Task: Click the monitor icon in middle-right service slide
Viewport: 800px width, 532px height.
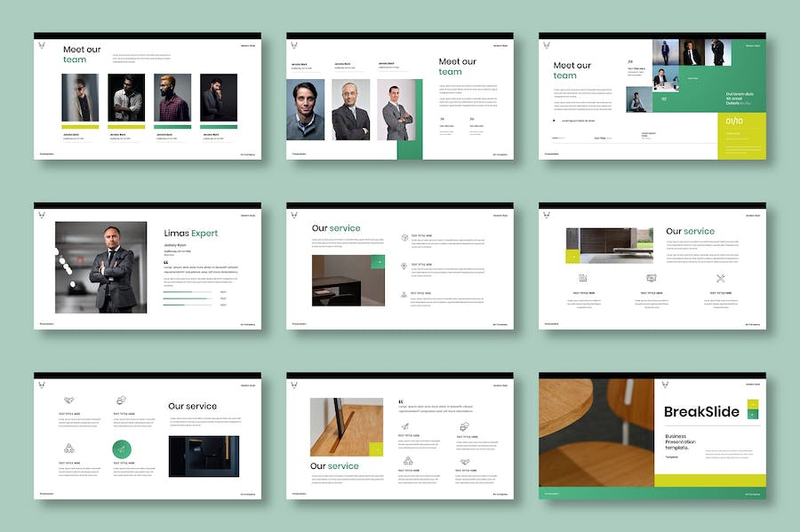Action: pyautogui.click(x=651, y=279)
